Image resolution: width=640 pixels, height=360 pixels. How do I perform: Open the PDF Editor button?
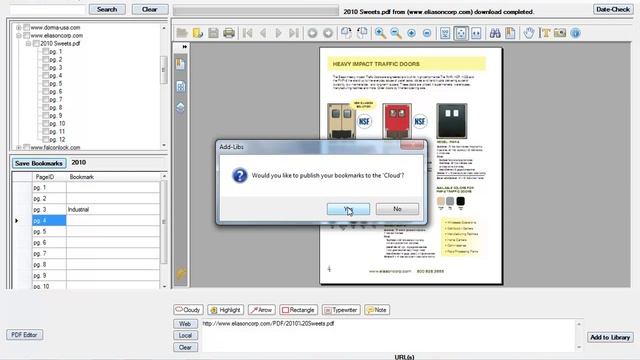tap(24, 335)
